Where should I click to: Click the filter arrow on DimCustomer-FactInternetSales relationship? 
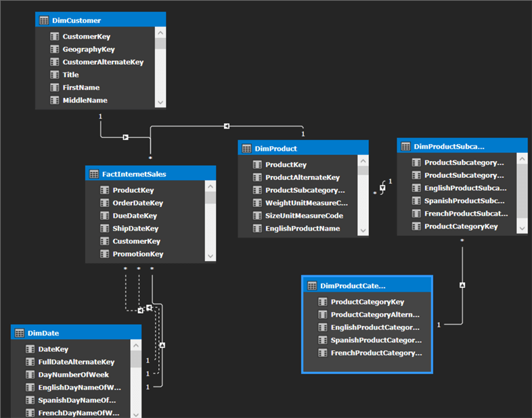pos(125,137)
